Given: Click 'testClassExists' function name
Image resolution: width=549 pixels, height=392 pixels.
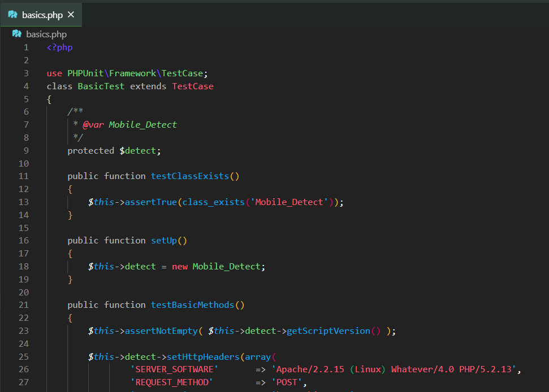Looking at the screenshot, I should click(x=190, y=176).
